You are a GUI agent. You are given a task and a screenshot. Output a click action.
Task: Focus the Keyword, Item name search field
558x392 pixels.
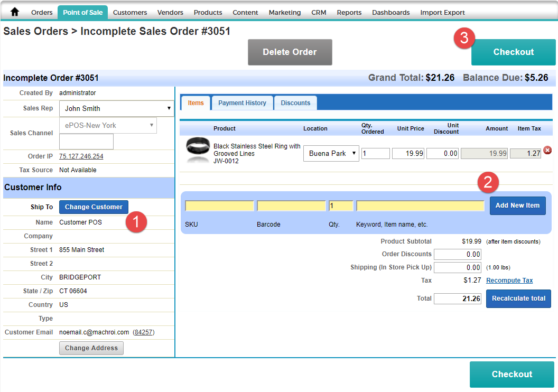420,206
